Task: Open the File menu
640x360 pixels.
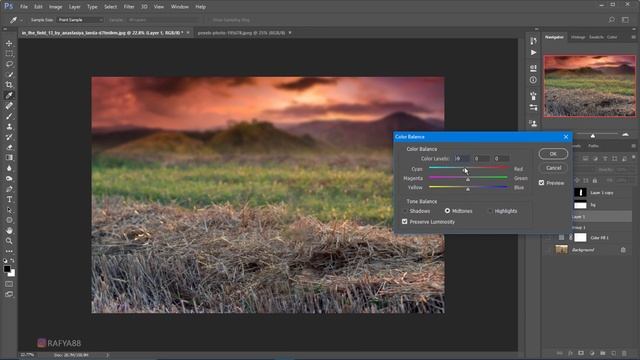Action: (x=24, y=7)
